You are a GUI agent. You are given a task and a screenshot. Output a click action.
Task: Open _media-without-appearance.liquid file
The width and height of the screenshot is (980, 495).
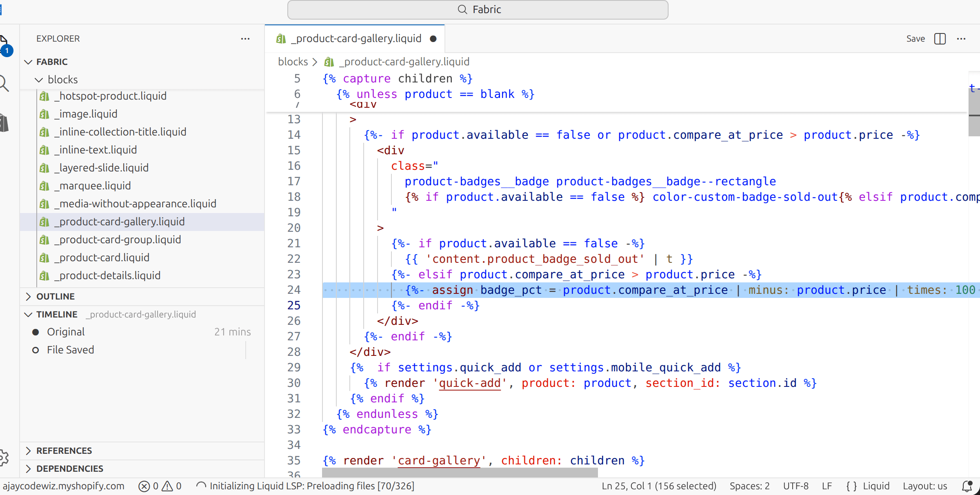pyautogui.click(x=142, y=204)
